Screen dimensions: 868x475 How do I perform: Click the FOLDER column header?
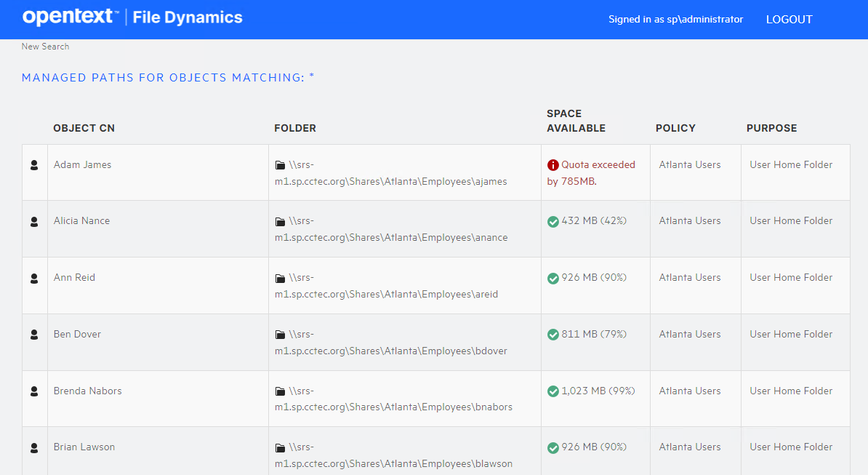295,128
